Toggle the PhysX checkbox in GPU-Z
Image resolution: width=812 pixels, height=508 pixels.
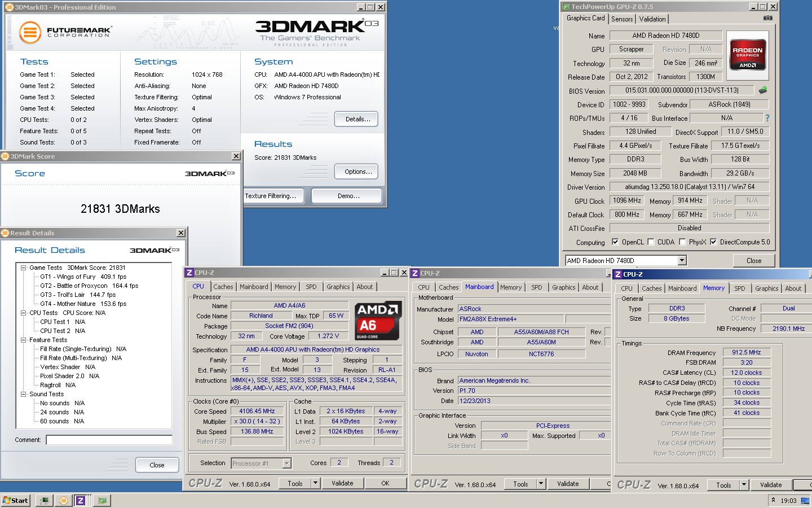tap(682, 242)
